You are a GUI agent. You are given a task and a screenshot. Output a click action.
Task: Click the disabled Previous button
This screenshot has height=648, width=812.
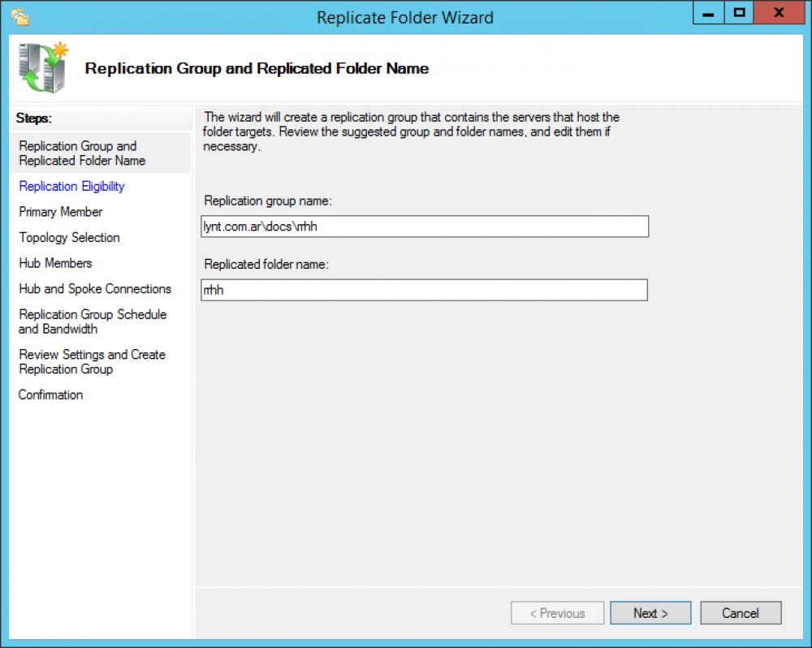(557, 613)
